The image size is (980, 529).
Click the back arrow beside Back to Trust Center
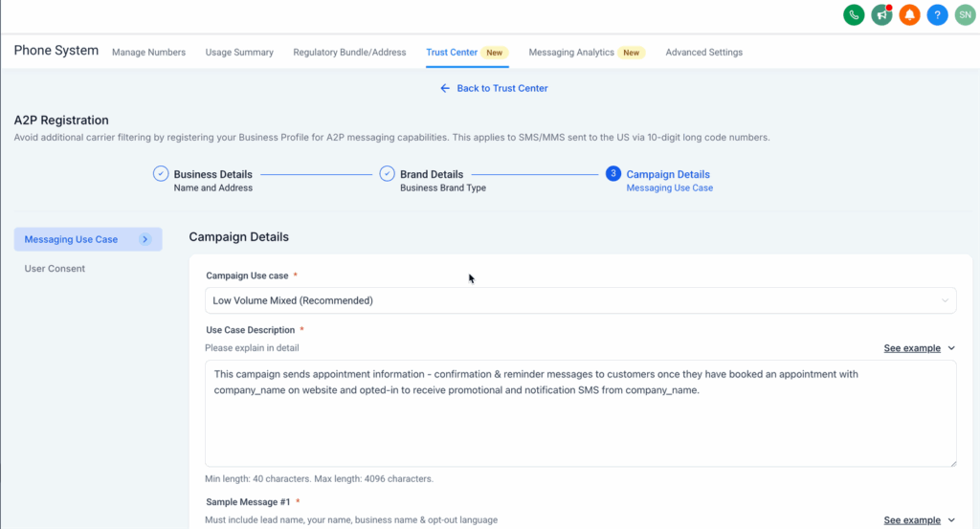tap(445, 88)
